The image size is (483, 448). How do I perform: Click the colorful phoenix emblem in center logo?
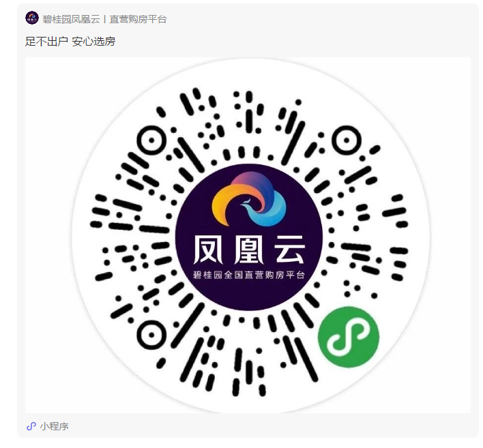pyautogui.click(x=249, y=199)
